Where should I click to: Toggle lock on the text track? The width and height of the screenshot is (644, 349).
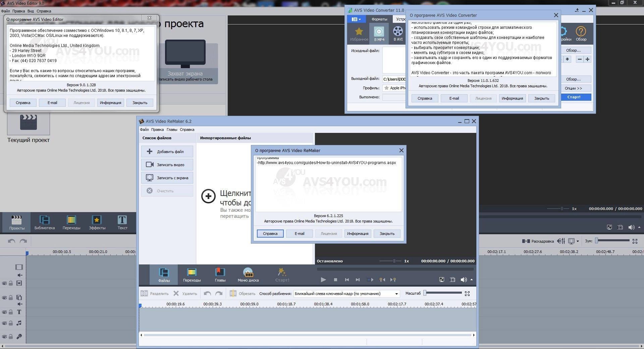point(11,312)
